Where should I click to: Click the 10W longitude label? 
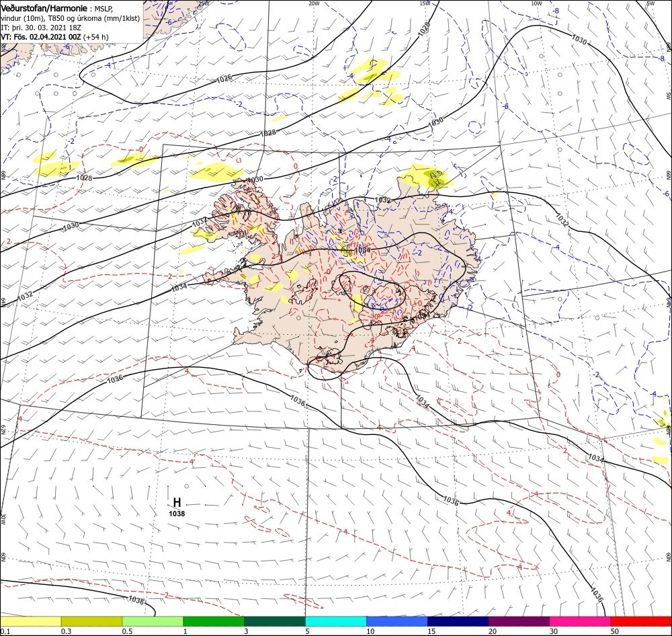pos(536,3)
